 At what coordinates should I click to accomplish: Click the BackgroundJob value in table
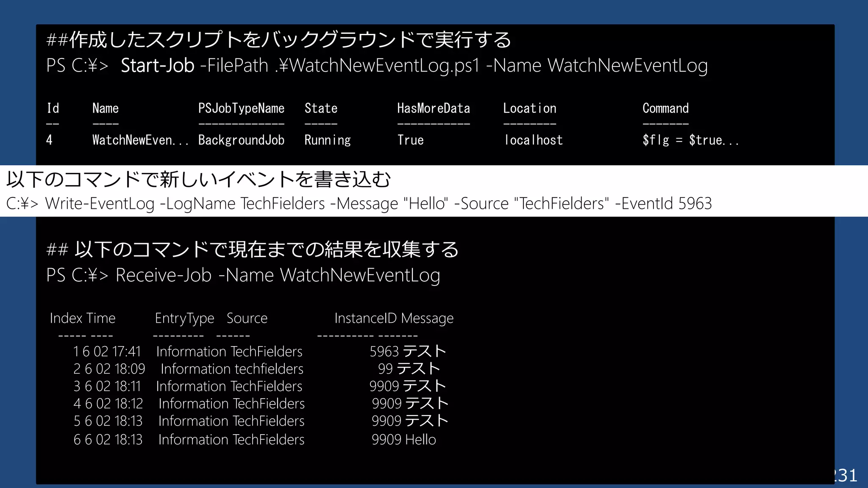[x=241, y=140]
